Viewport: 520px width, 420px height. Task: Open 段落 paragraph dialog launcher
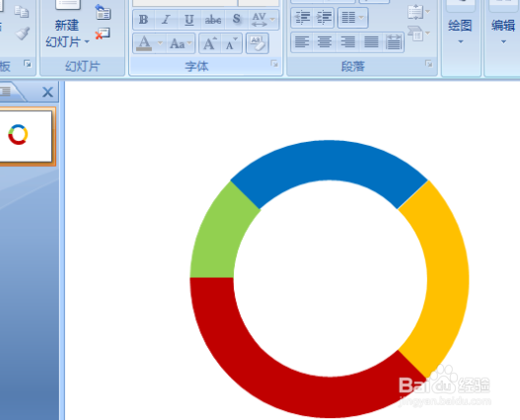coord(429,64)
